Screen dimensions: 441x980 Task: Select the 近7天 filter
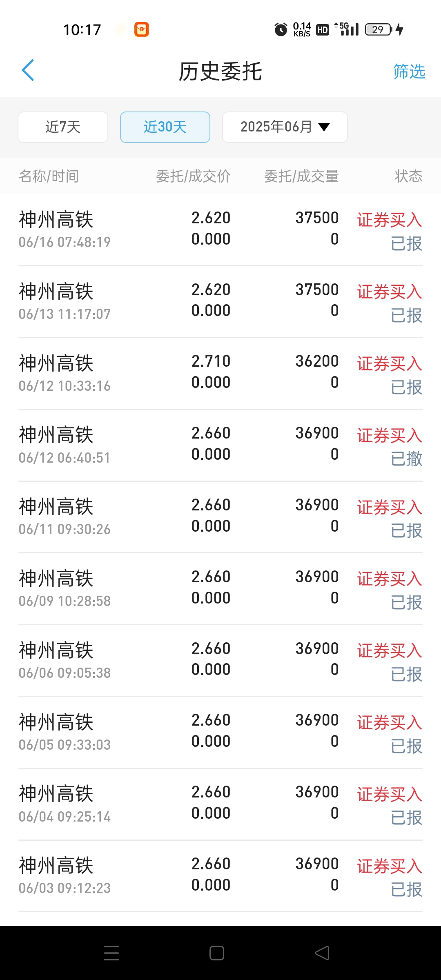[x=63, y=127]
